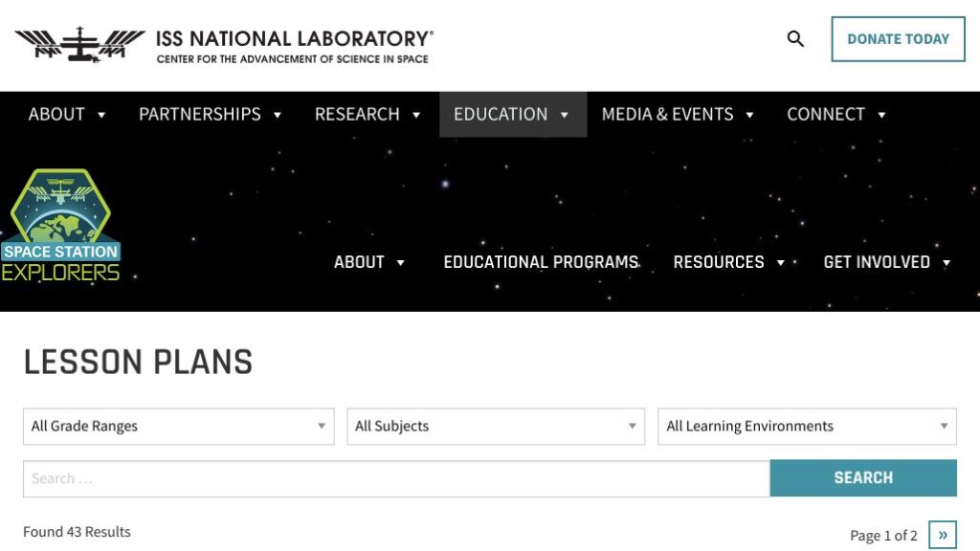This screenshot has width=980, height=551.
Task: Click the EDUCATIONAL PROGRAMS navigation link
Action: (541, 261)
